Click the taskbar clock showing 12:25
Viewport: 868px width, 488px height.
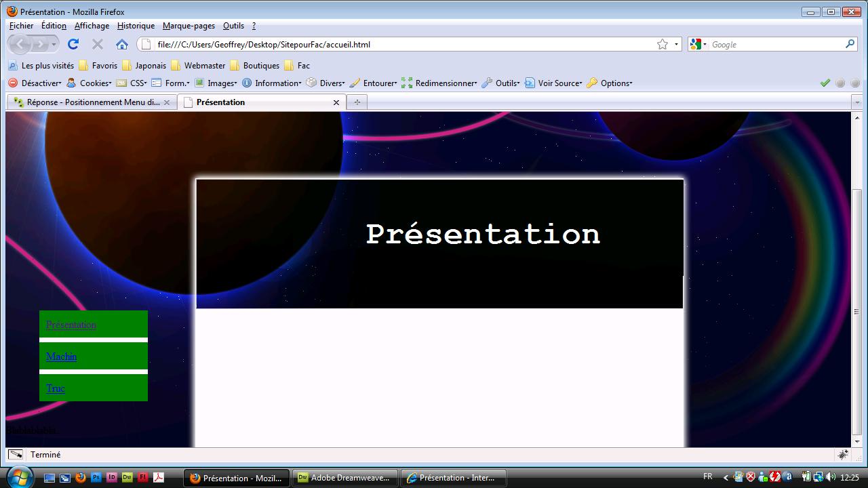tap(849, 477)
